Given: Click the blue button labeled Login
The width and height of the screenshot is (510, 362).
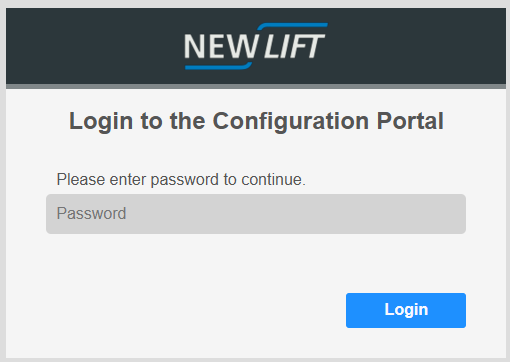Looking at the screenshot, I should pos(406,310).
